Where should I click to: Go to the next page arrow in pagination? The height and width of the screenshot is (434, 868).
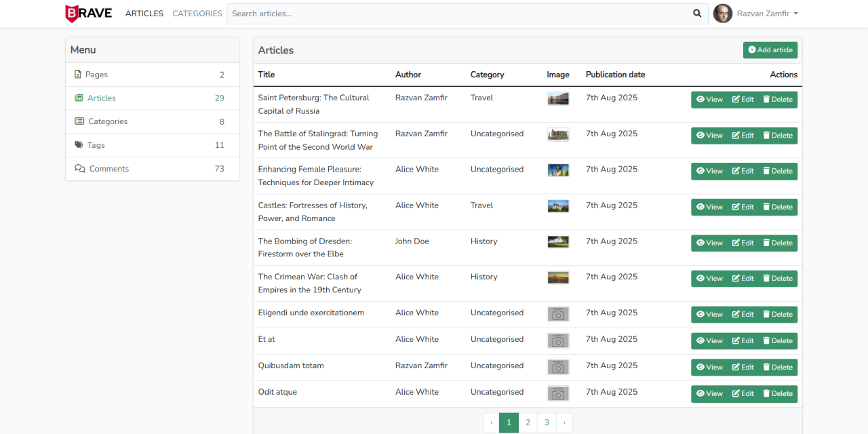pos(564,422)
